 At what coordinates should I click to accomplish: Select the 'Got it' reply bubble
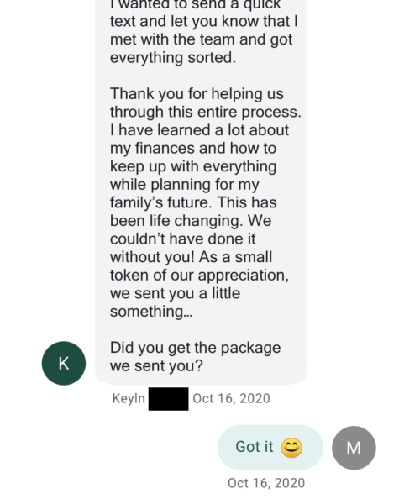click(270, 448)
